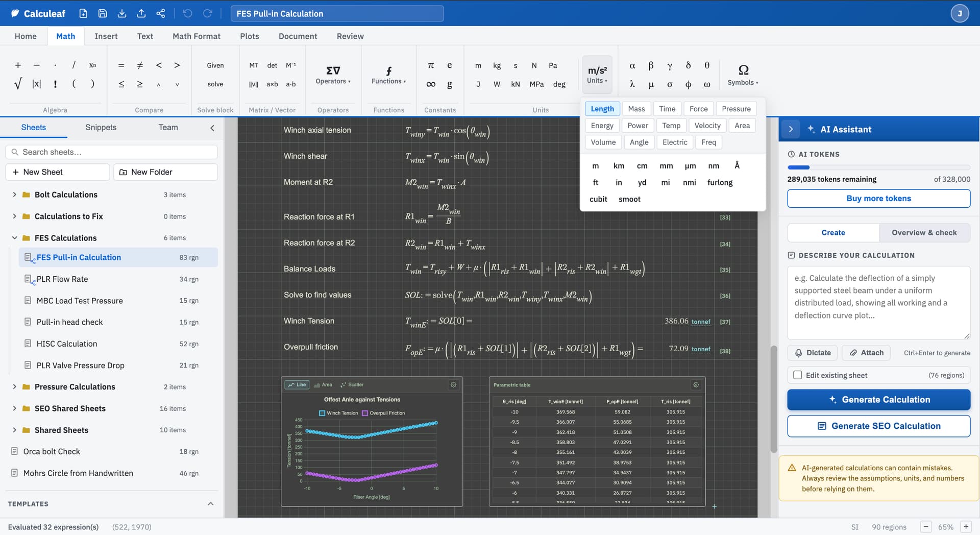Open the Plots ribbon tab
Viewport: 980px width, 535px height.
[250, 36]
